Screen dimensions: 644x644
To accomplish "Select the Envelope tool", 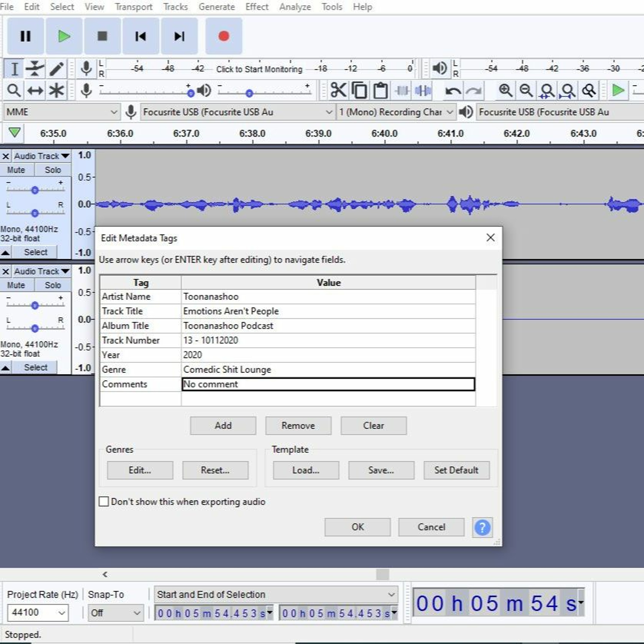I will (x=35, y=69).
